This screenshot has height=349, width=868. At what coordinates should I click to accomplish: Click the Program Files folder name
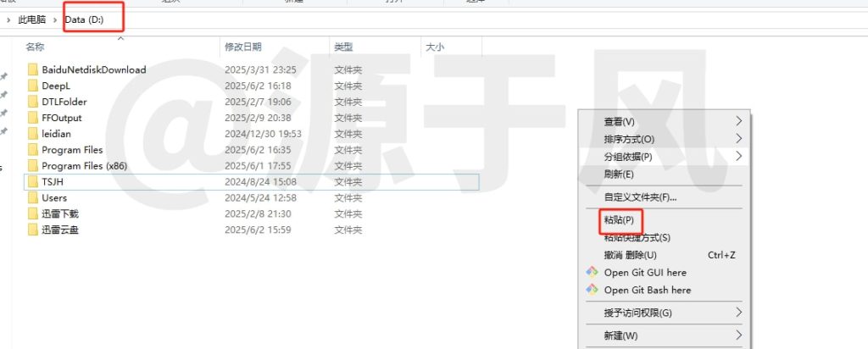tap(72, 150)
